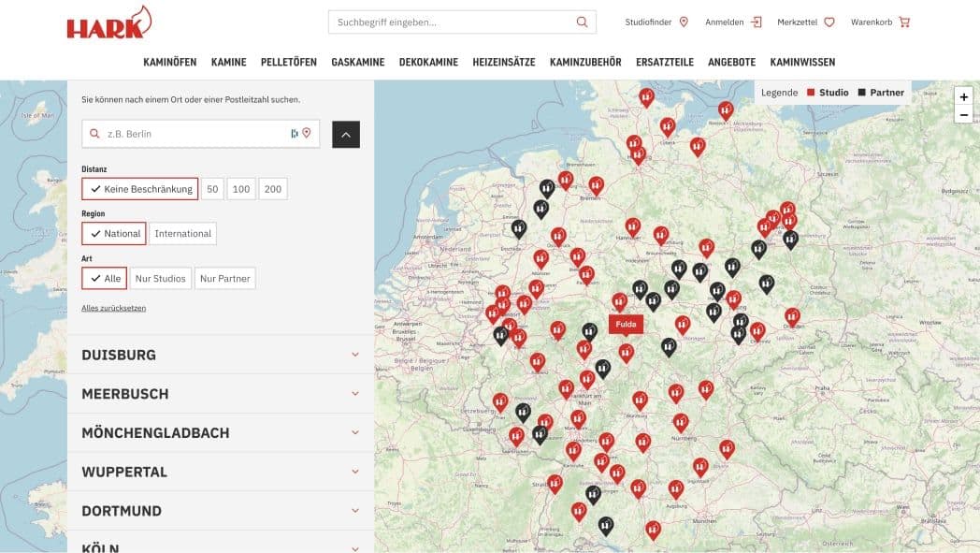The width and height of the screenshot is (980, 553).
Task: Select the 50 distance option
Action: coord(212,189)
